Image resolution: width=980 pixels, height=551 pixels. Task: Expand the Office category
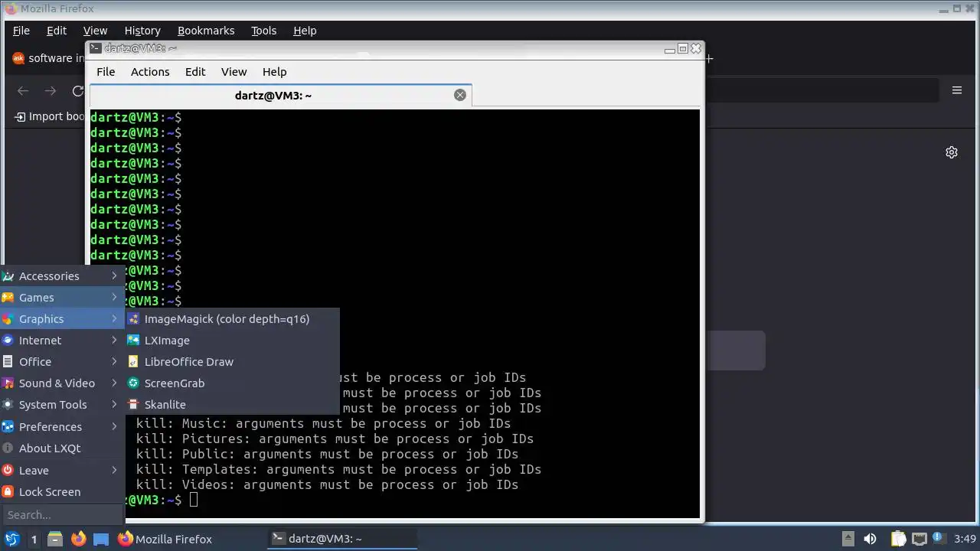62,362
